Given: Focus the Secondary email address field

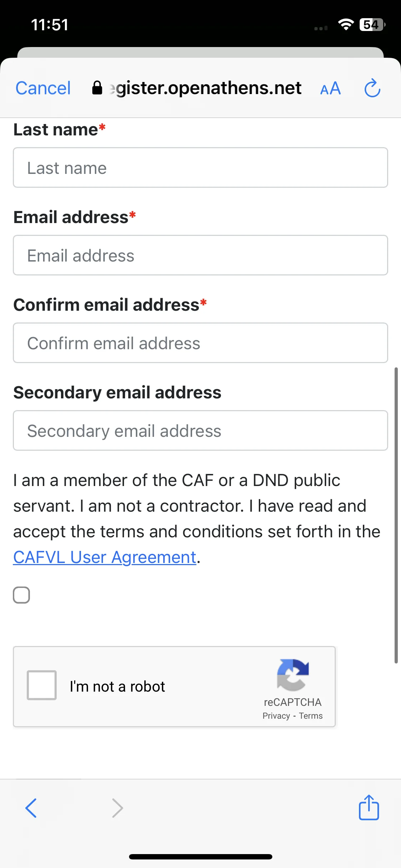Looking at the screenshot, I should click(x=200, y=430).
